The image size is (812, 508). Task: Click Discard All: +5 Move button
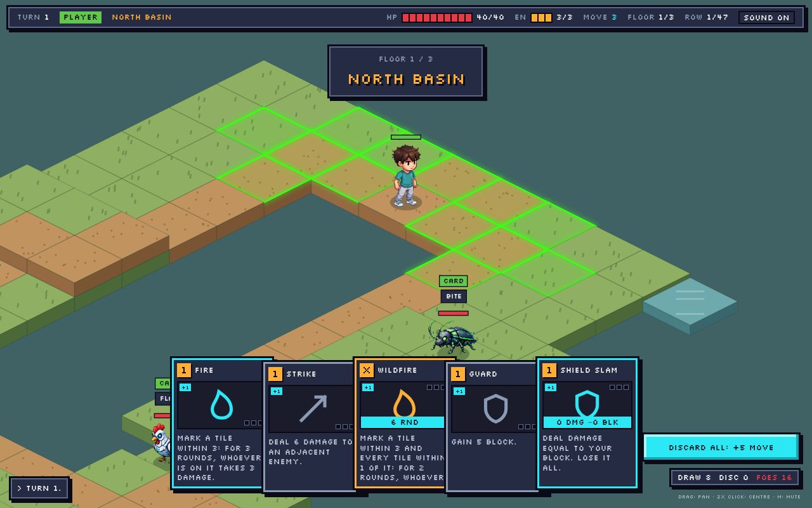(721, 447)
